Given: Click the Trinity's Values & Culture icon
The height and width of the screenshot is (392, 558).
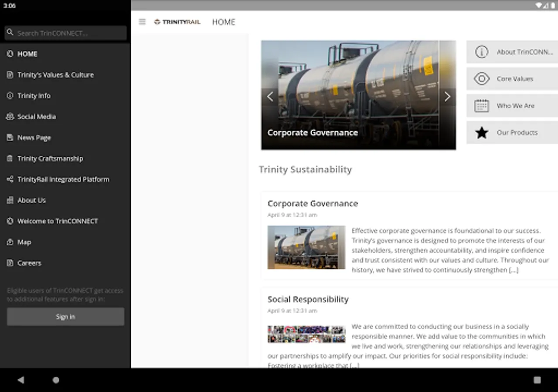Looking at the screenshot, I should point(10,75).
